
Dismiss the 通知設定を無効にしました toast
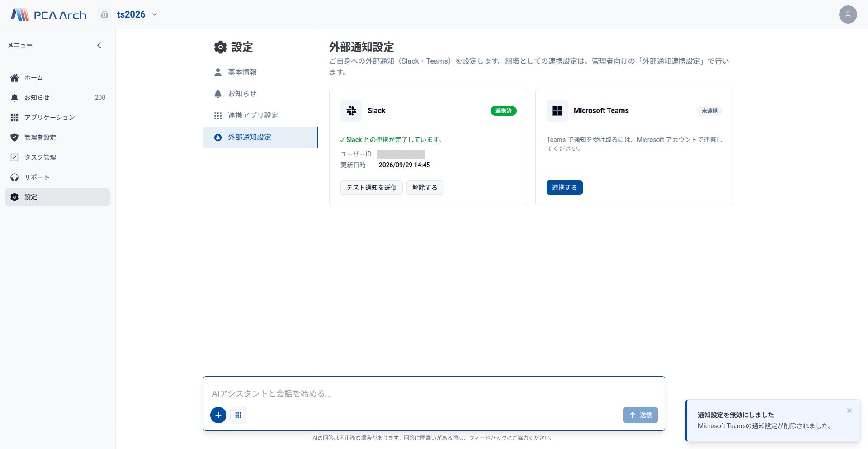[x=849, y=411]
